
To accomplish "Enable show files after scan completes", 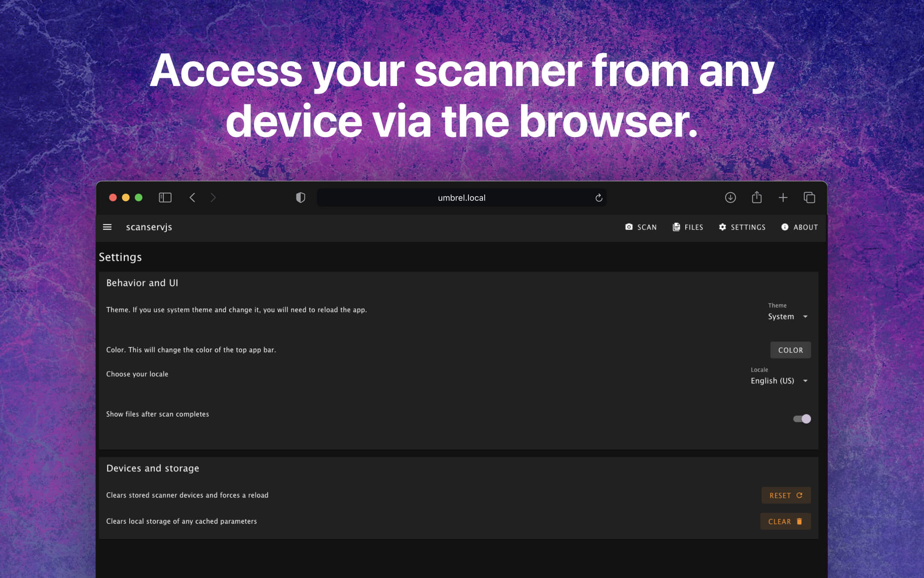I will point(802,419).
